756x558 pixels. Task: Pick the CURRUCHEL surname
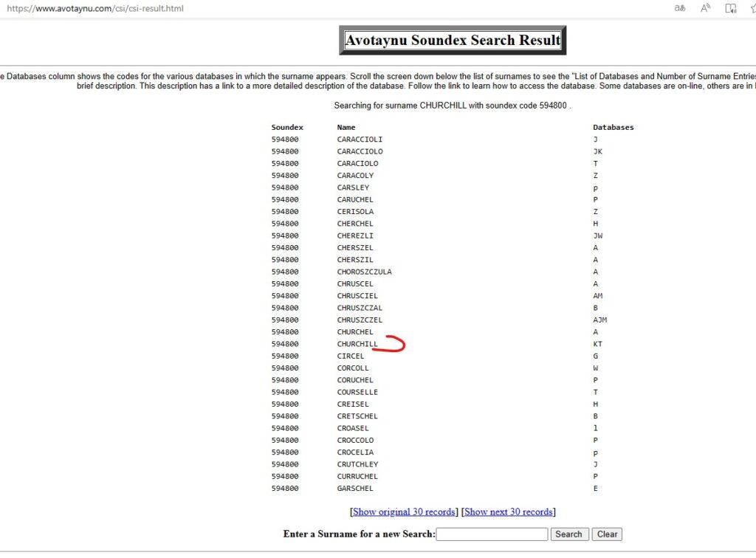(x=358, y=477)
